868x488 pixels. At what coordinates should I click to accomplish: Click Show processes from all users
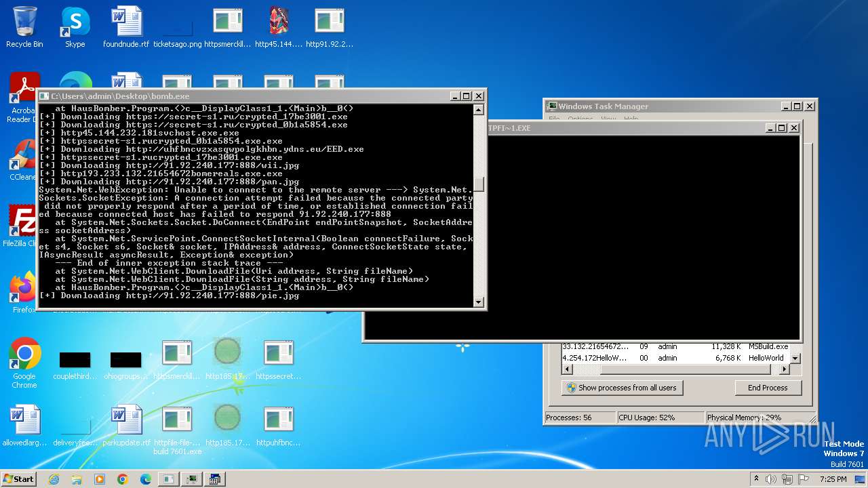(x=622, y=388)
